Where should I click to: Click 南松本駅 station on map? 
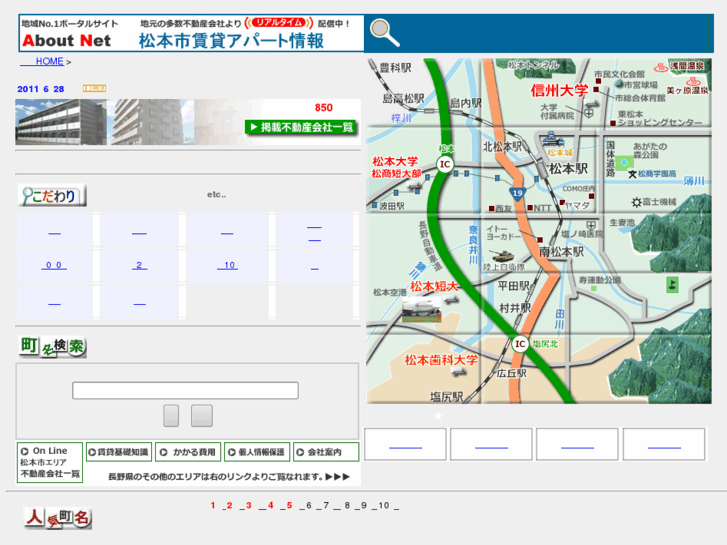pyautogui.click(x=561, y=252)
